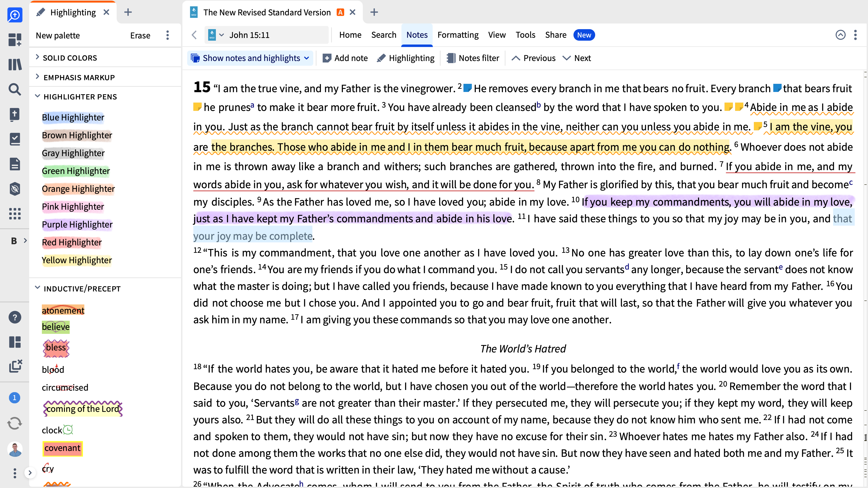
Task: Expand the SOLID COLORS section
Action: [37, 57]
